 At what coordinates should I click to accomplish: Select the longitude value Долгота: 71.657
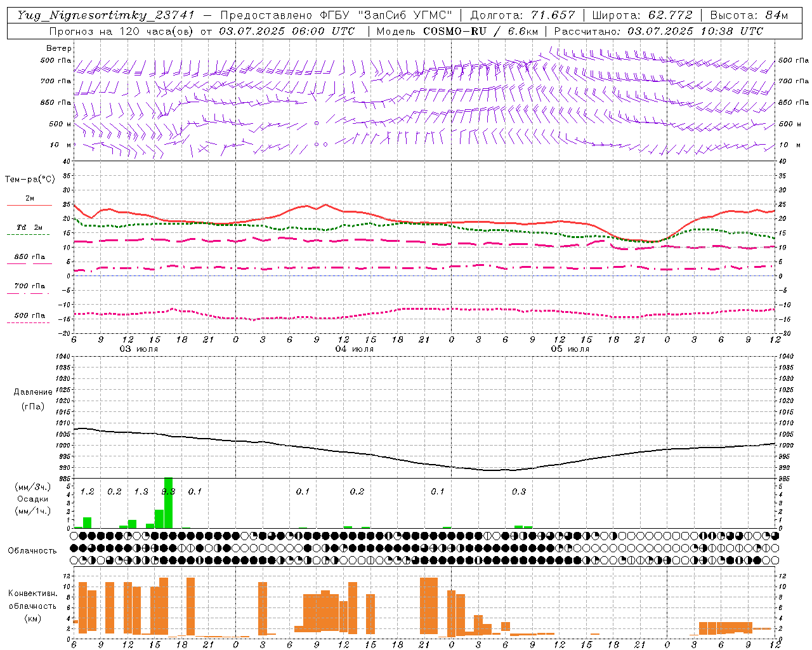click(523, 15)
